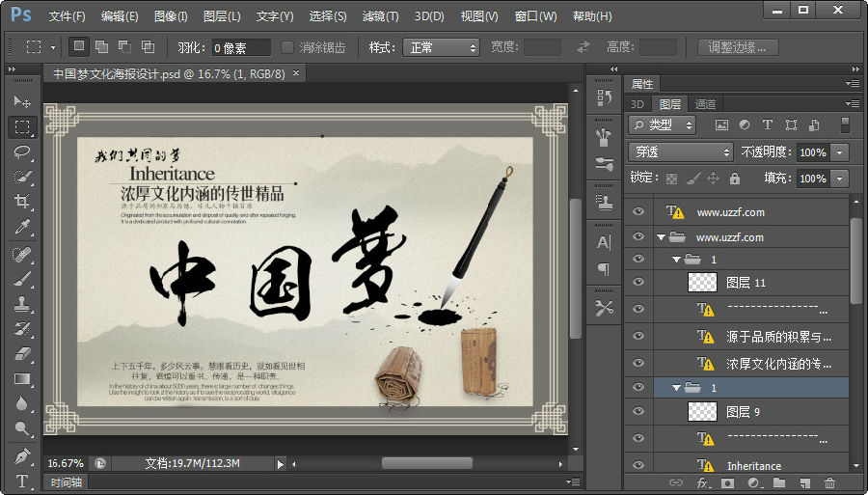Select the Clone Stamp tool
The height and width of the screenshot is (495, 868).
point(22,304)
